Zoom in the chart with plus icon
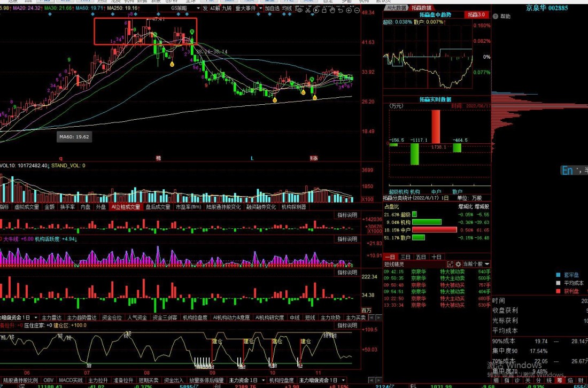 [349, 10]
